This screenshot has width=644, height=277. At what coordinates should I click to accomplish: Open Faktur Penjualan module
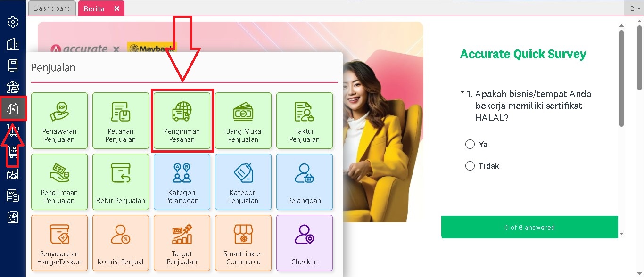(305, 121)
